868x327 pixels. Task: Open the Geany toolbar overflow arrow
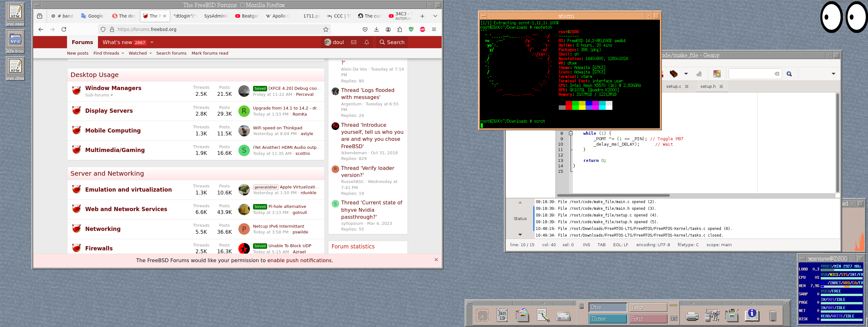[x=833, y=74]
